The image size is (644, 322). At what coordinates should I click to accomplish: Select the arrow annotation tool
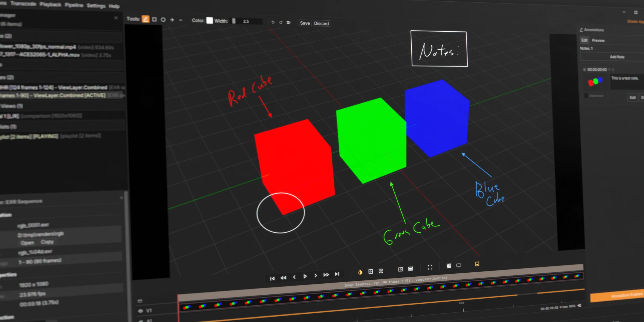pyautogui.click(x=172, y=20)
